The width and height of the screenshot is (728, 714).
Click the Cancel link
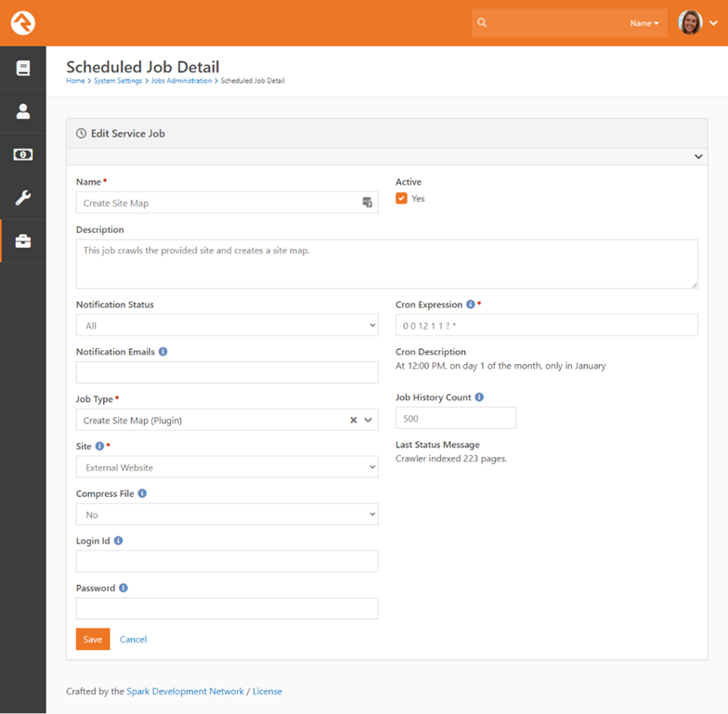click(134, 639)
